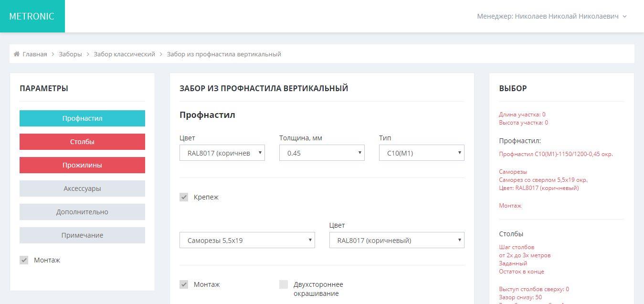Open the Прожилины section
Screen dimensions: 644x304
(82, 165)
